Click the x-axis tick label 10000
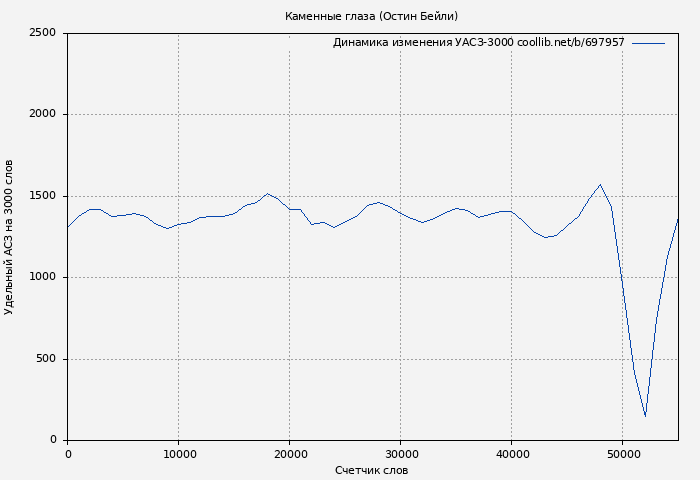Screen dimensions: 700x480 point(178,454)
